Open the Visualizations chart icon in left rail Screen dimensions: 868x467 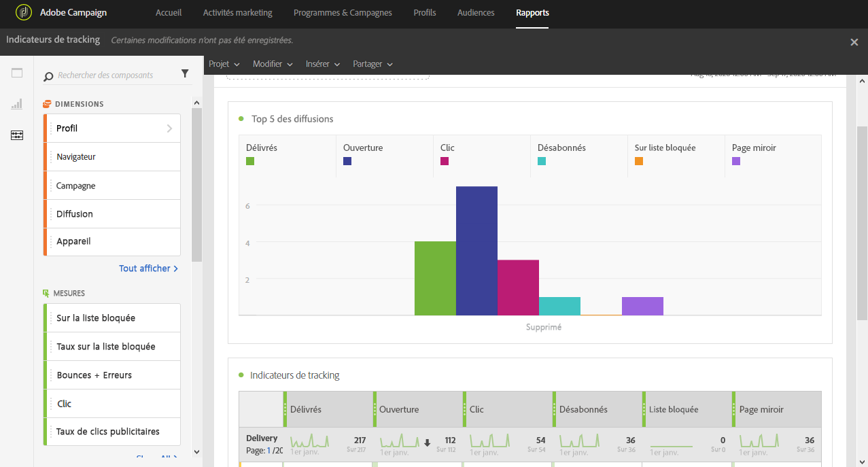pos(17,105)
